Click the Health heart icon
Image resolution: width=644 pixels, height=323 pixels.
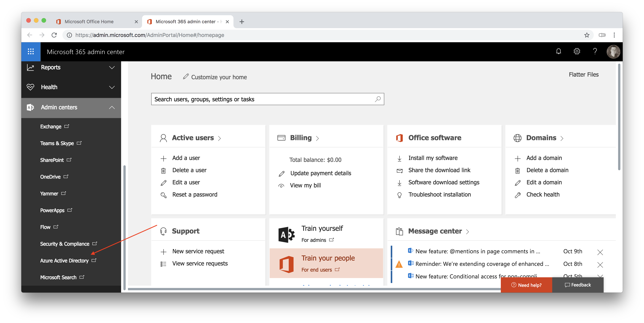[30, 87]
